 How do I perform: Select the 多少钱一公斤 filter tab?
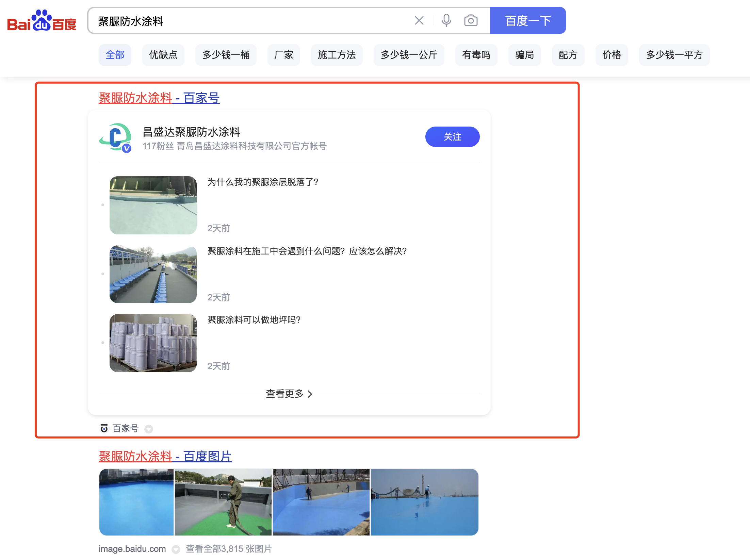tap(409, 55)
